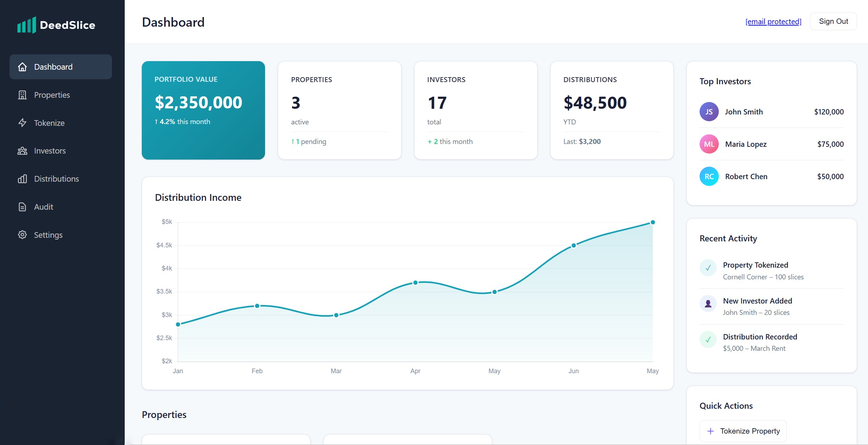Click John Smith's JS avatar
This screenshot has width=868, height=445.
(x=709, y=111)
